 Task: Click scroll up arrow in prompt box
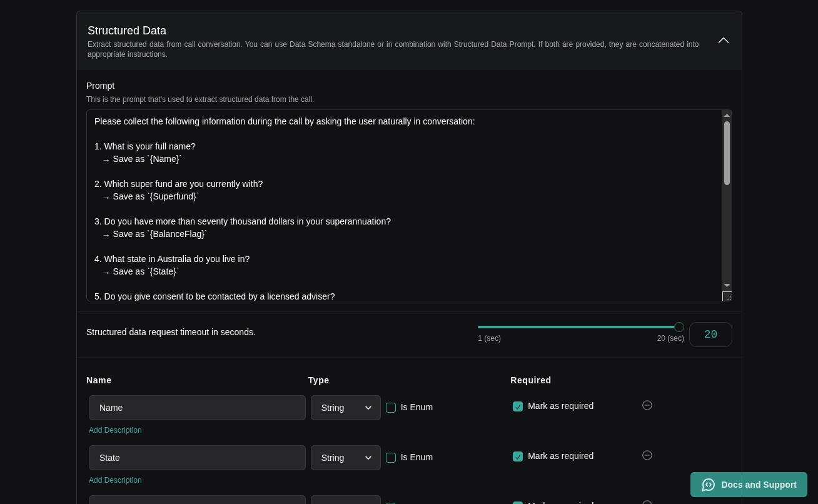pos(727,116)
